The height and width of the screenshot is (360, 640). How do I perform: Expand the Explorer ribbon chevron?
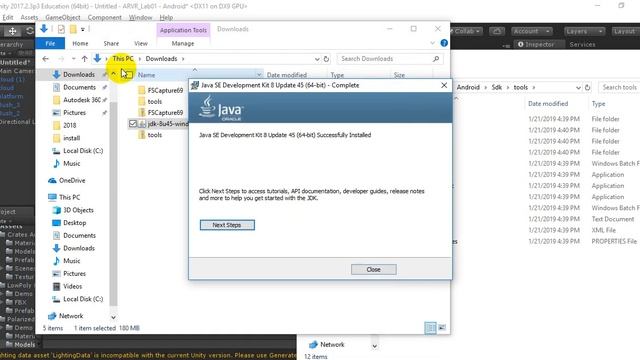[433, 43]
